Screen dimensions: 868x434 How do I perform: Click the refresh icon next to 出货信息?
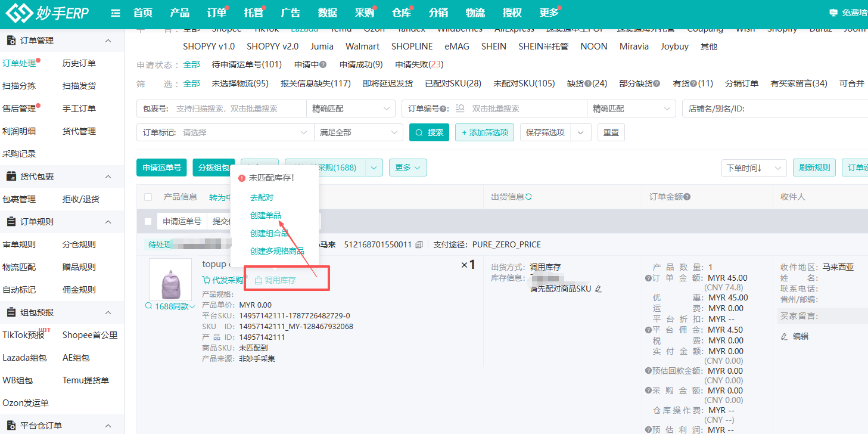(x=528, y=197)
